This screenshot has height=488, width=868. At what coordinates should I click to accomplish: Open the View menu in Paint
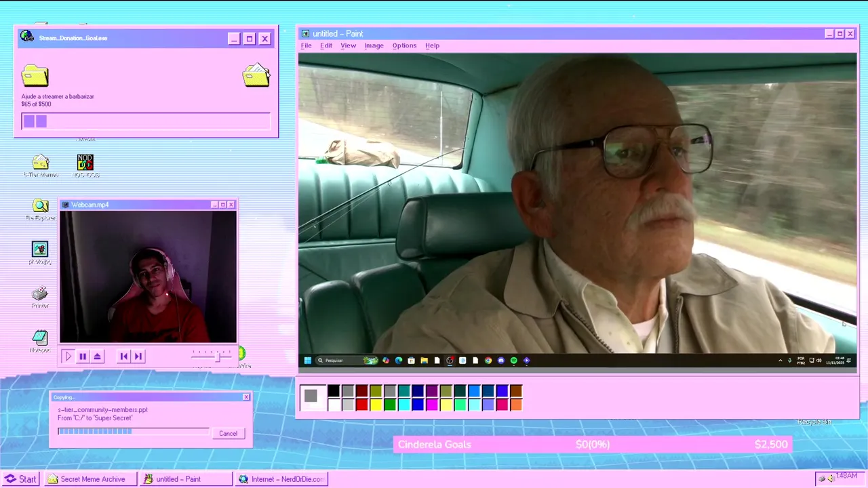click(348, 45)
